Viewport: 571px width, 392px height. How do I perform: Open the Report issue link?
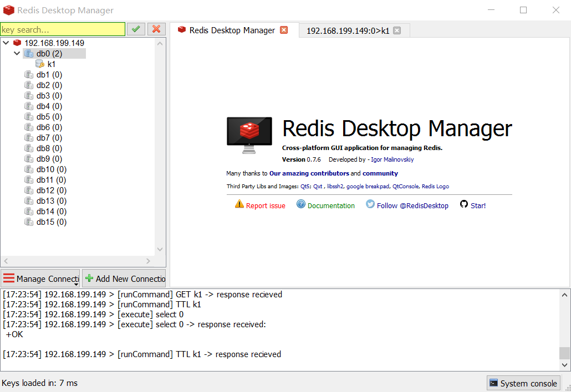click(266, 206)
